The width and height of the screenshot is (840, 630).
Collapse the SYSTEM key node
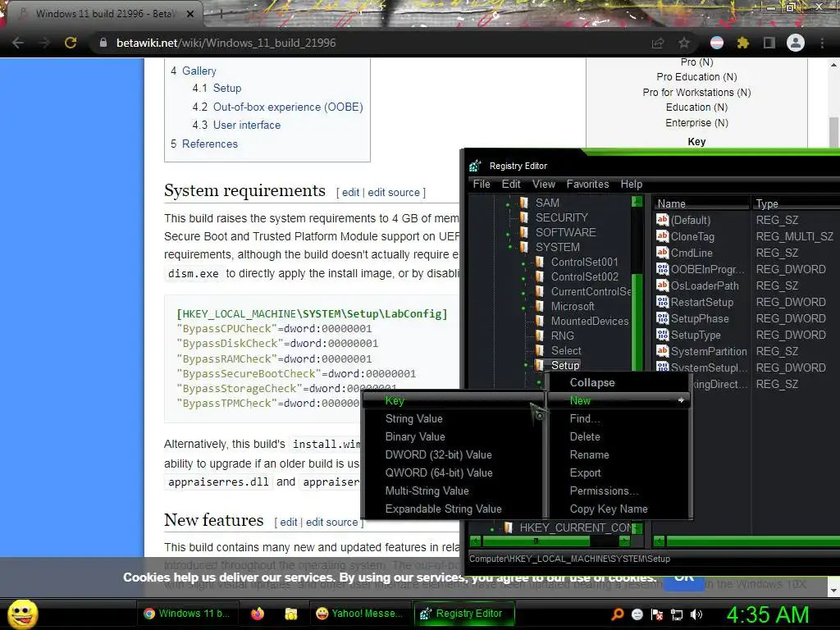tap(509, 248)
